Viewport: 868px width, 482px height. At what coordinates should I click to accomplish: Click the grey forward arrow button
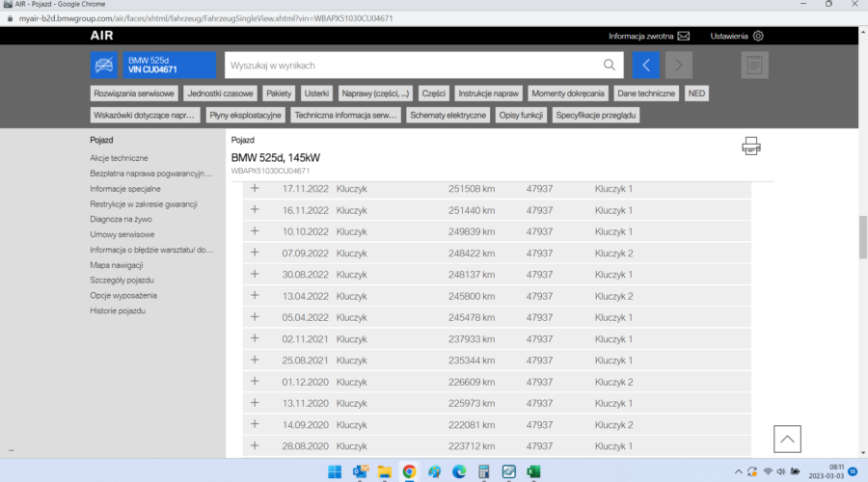(679, 66)
